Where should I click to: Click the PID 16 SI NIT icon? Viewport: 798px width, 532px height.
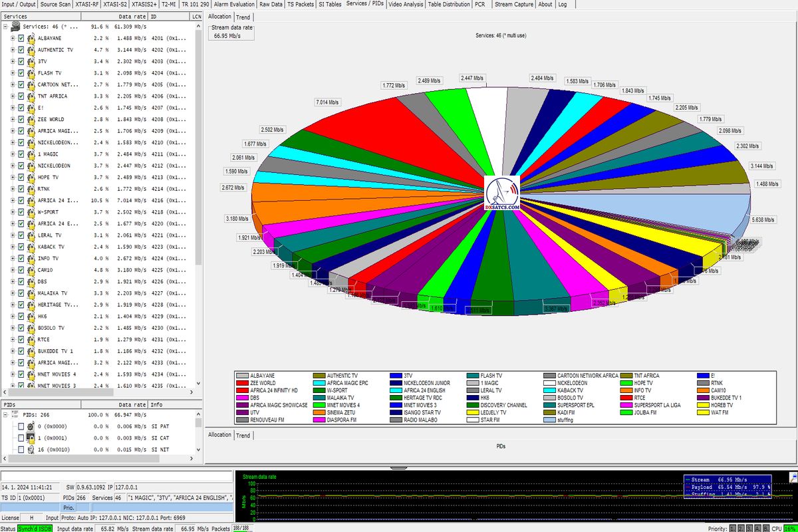coord(31,450)
